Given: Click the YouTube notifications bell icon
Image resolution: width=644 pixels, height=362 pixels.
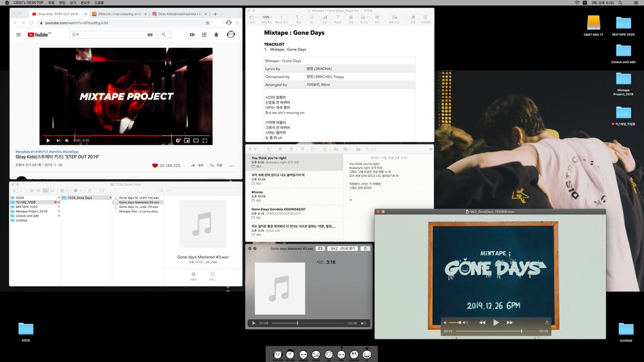Looking at the screenshot, I should pos(217,34).
